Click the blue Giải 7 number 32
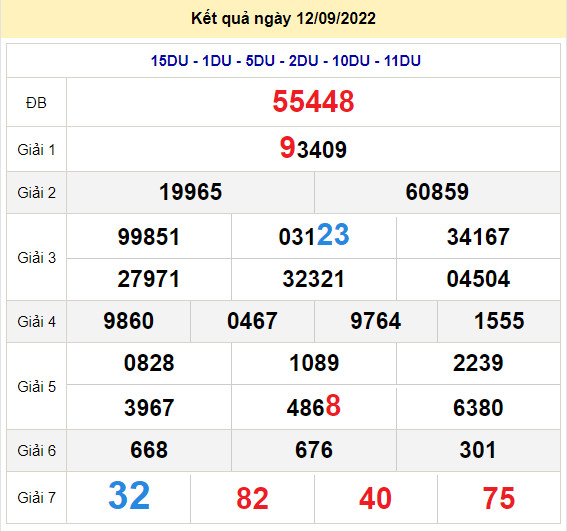The width and height of the screenshot is (567, 531). (x=129, y=496)
